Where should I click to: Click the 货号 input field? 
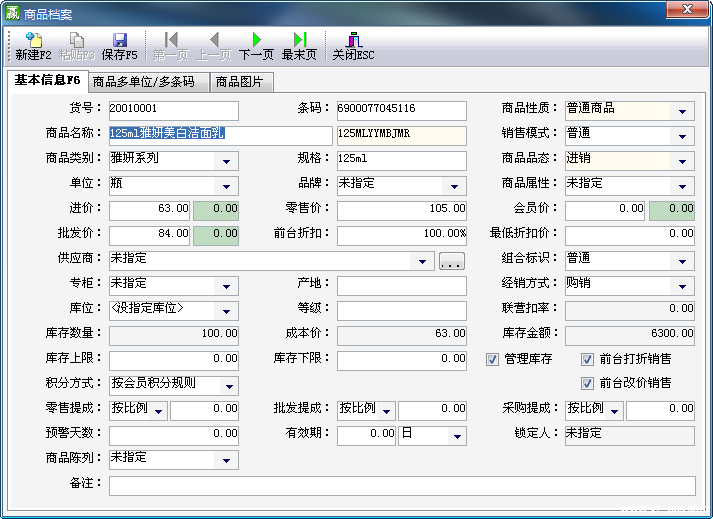coord(174,111)
